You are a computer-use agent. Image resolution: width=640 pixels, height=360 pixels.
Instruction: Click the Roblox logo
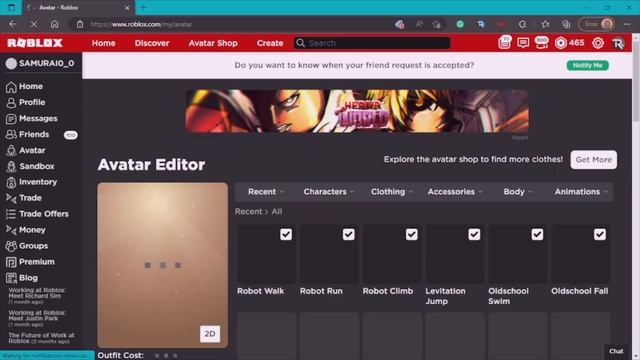point(35,43)
